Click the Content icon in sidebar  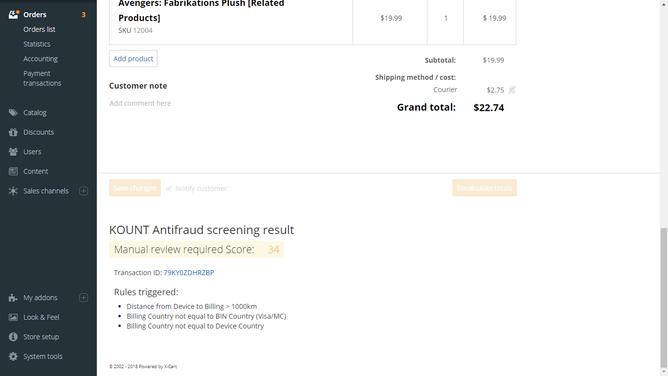pos(13,171)
